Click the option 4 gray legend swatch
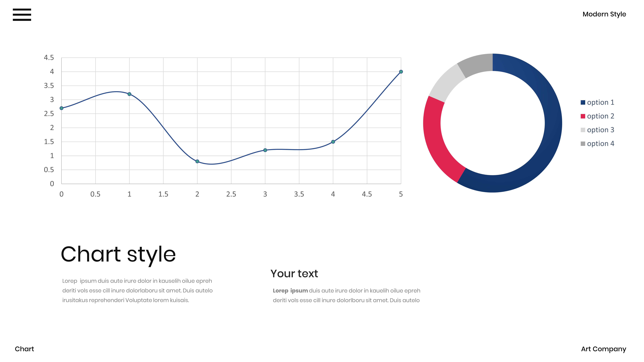Image resolution: width=644 pixels, height=362 pixels. pos(583,144)
